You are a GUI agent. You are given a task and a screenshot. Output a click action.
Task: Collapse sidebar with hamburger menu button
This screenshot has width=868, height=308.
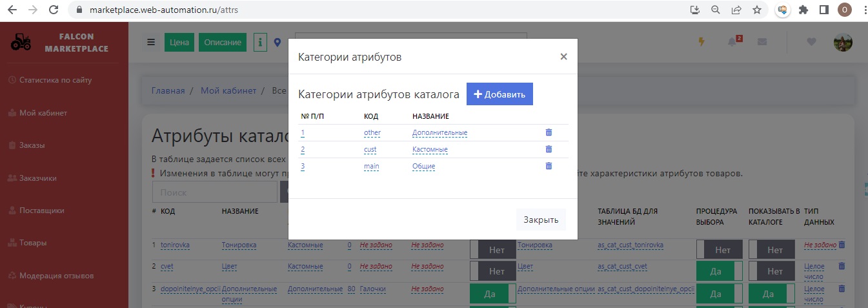click(151, 43)
